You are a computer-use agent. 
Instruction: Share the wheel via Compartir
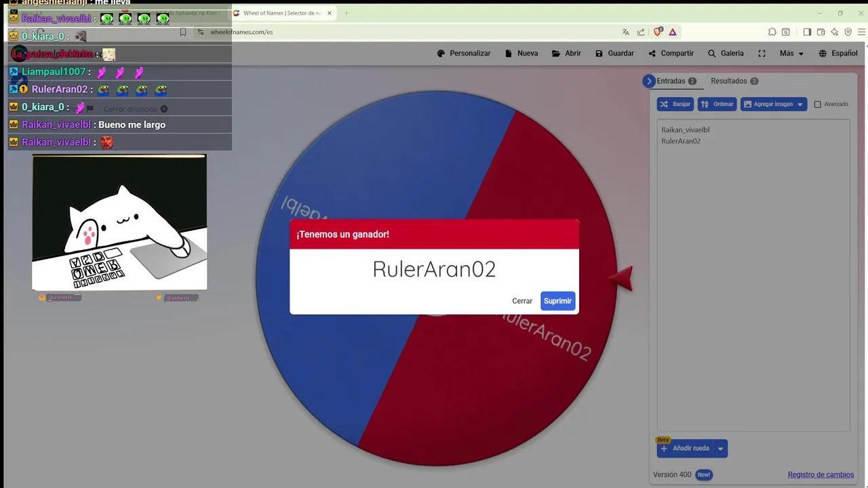[x=671, y=54]
